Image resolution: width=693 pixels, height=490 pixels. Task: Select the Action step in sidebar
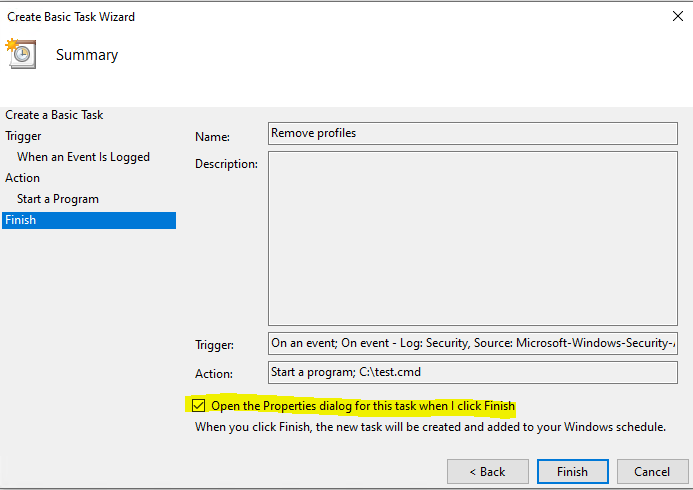click(x=22, y=178)
